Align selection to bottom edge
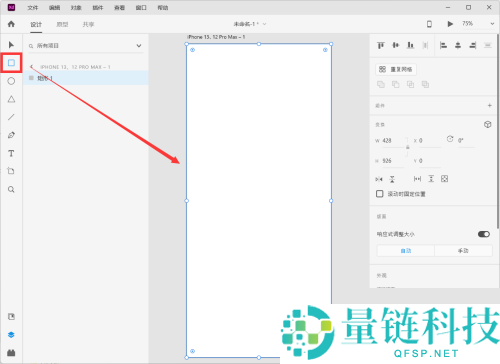 coord(410,45)
